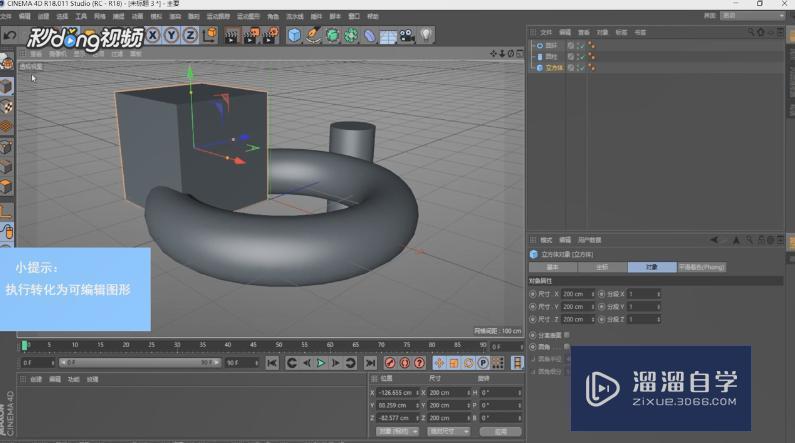795x443 pixels.
Task: Click stepper arrows of 尺寸 X field
Action: (x=592, y=294)
